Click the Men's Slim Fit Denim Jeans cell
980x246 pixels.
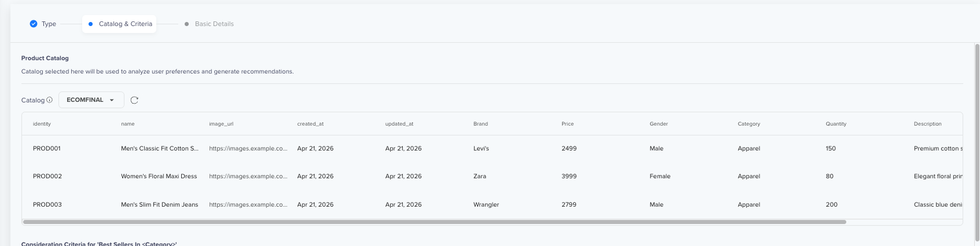click(160, 204)
